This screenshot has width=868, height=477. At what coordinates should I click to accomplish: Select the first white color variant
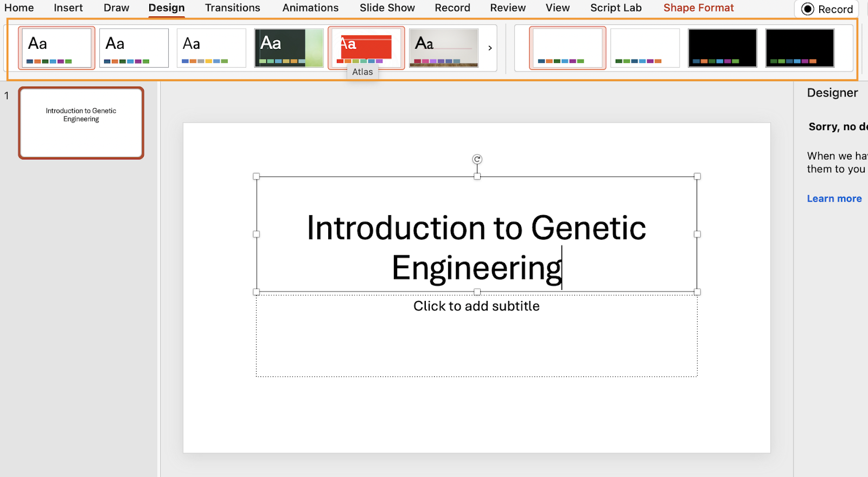tap(567, 48)
